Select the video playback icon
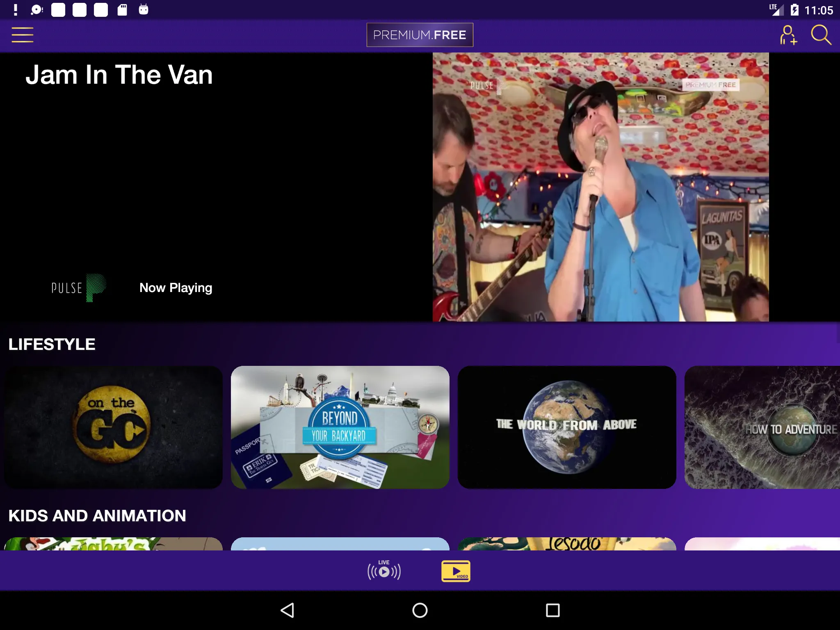 (x=457, y=571)
